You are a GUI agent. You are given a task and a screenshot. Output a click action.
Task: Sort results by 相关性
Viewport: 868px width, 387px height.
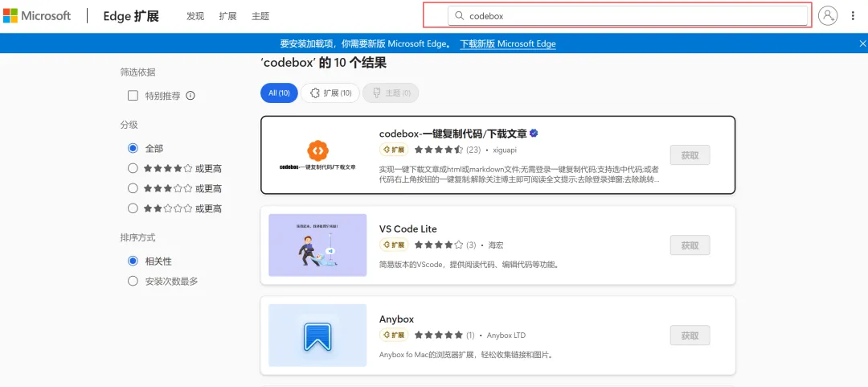(133, 261)
